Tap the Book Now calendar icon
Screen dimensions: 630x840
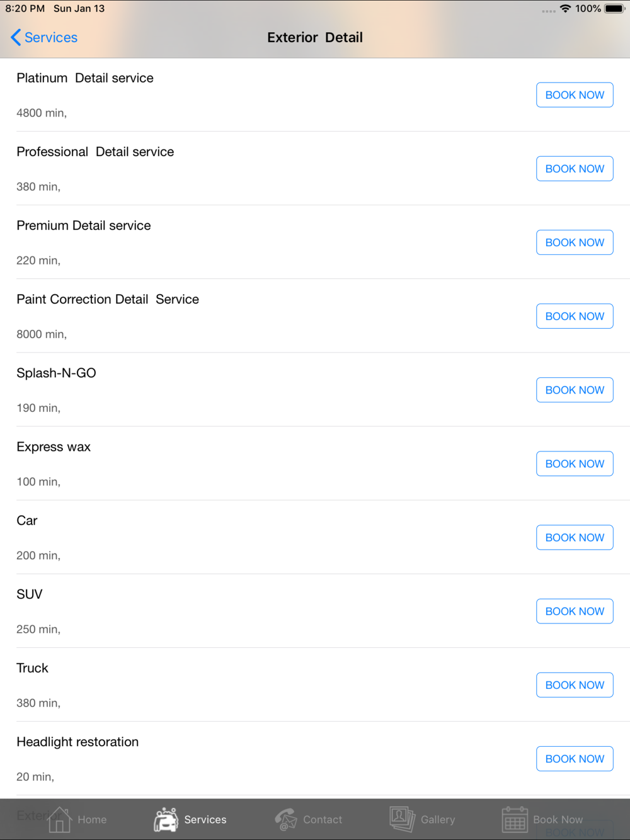click(x=515, y=819)
